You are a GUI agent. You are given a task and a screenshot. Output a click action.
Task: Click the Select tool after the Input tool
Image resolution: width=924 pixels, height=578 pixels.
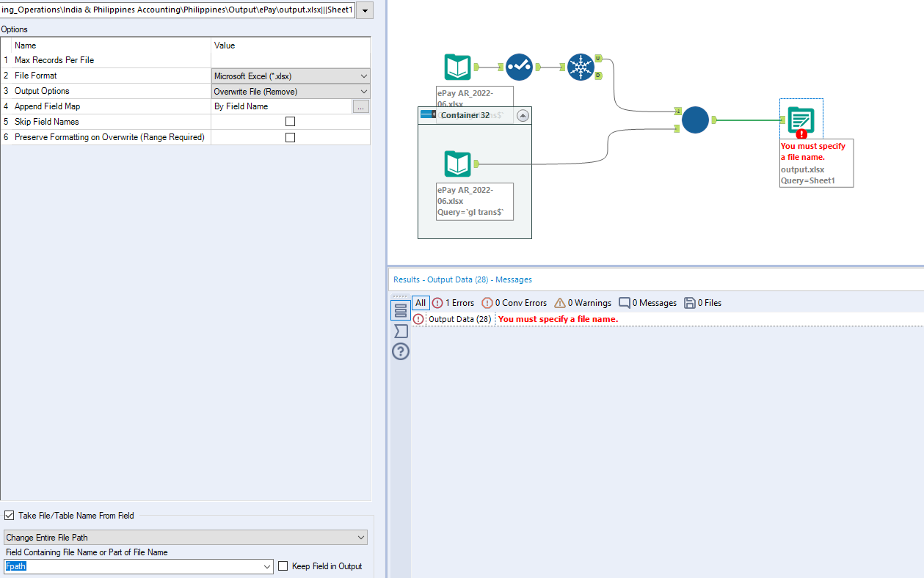pyautogui.click(x=519, y=67)
